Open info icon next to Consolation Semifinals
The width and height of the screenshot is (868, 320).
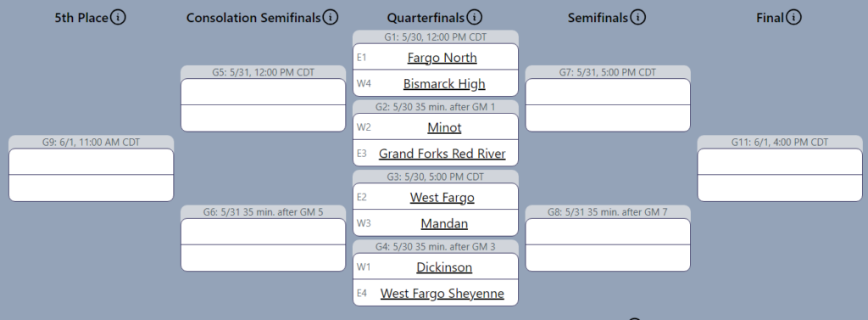click(331, 17)
